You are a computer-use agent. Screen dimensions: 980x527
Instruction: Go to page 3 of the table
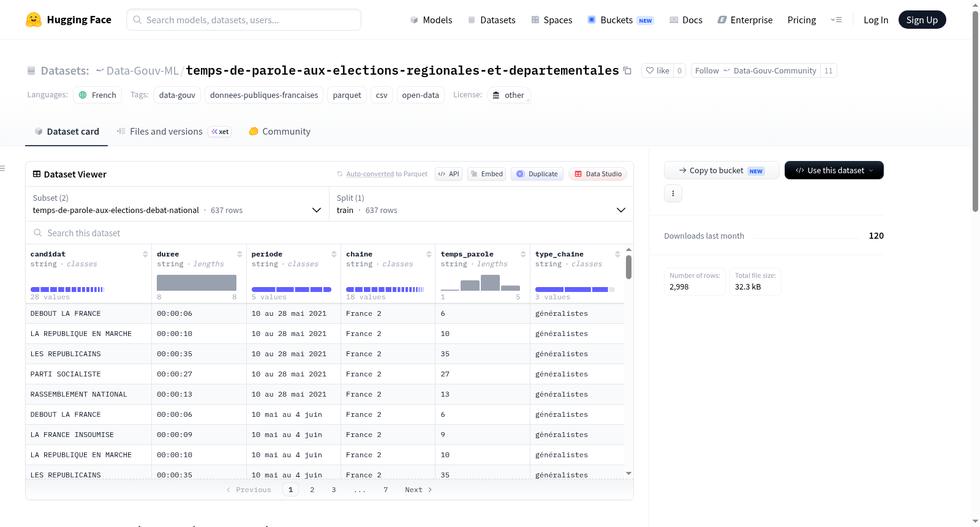(333, 490)
